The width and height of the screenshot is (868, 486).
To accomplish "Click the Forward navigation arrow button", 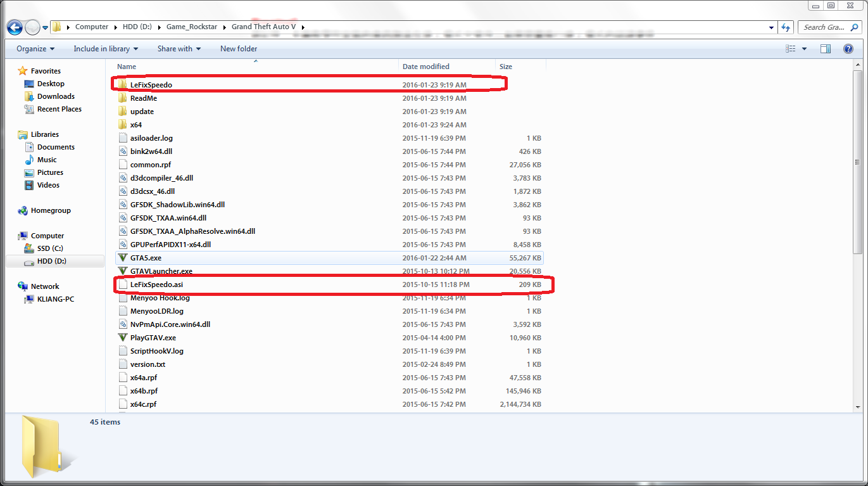I will pos(32,27).
